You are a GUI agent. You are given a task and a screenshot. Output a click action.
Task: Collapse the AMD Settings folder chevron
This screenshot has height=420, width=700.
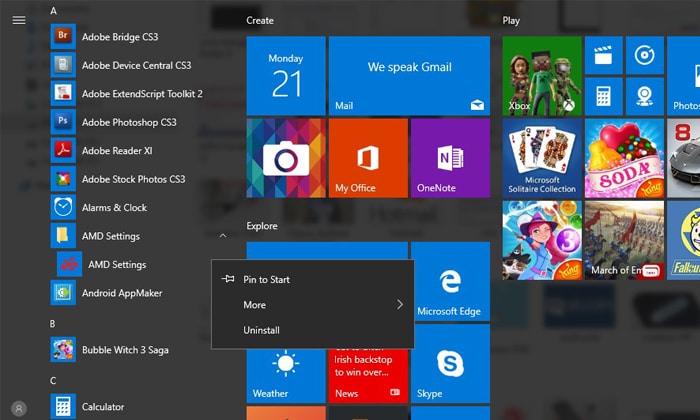(x=223, y=236)
